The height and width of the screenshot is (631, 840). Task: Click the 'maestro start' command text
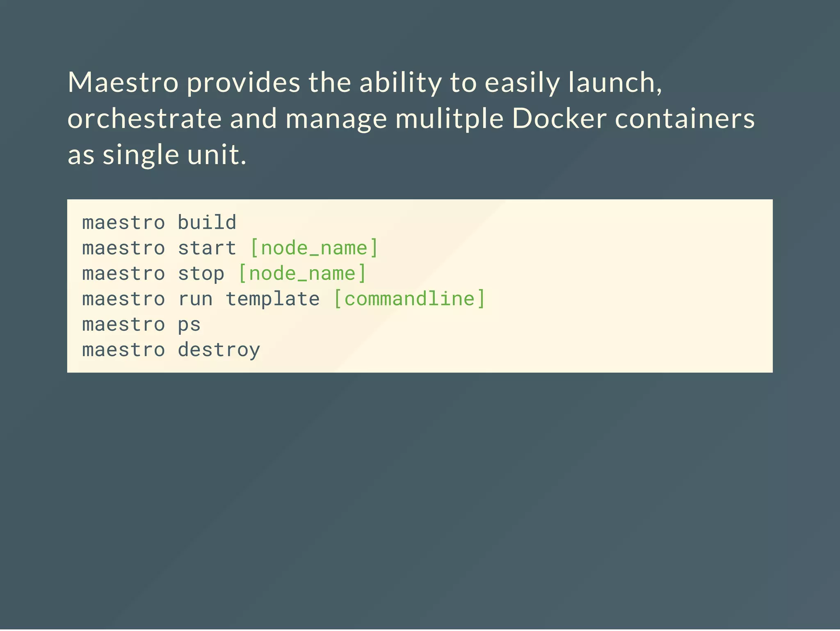click(x=159, y=248)
